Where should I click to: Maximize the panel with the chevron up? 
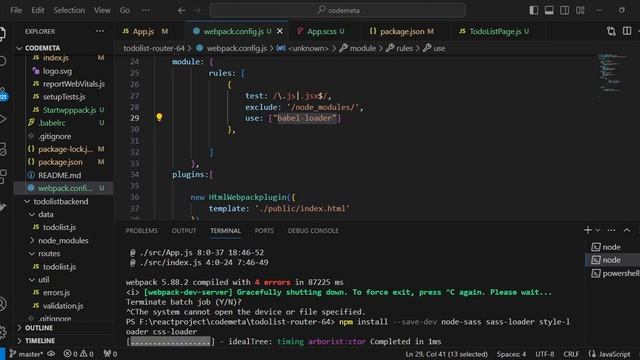coord(627,230)
